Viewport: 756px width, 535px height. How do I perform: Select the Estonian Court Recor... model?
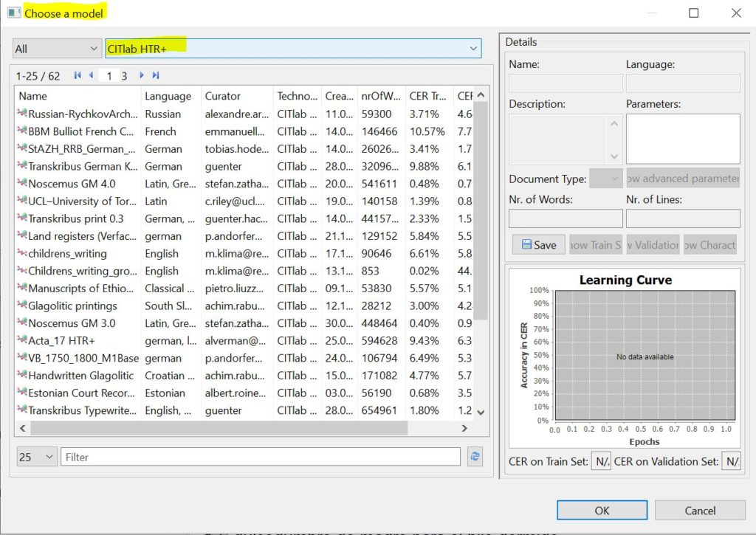tap(244, 393)
